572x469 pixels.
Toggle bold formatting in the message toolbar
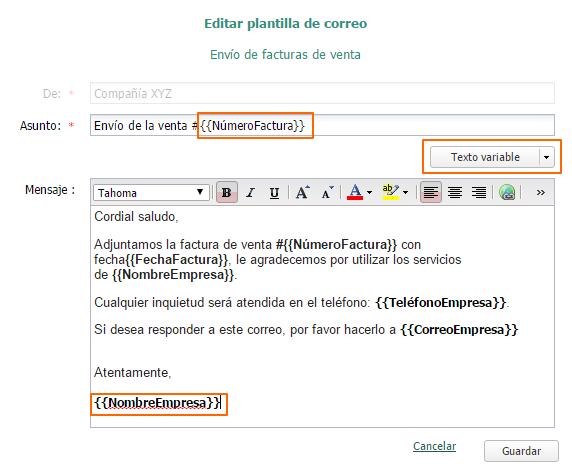coord(227,192)
